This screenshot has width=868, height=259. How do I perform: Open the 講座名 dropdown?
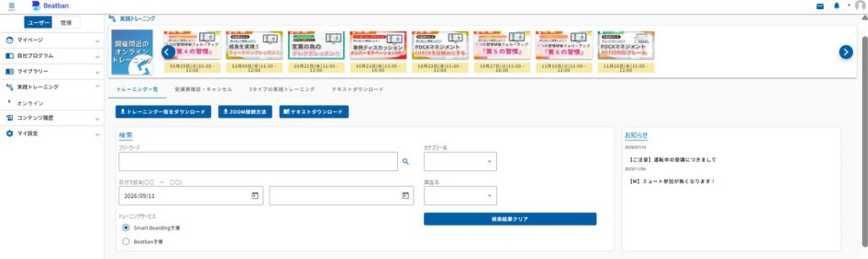coord(460,196)
